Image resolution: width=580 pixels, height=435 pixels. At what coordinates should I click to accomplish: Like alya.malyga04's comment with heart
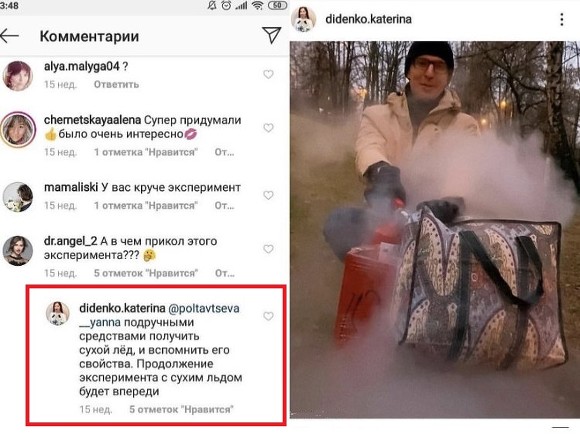268,74
